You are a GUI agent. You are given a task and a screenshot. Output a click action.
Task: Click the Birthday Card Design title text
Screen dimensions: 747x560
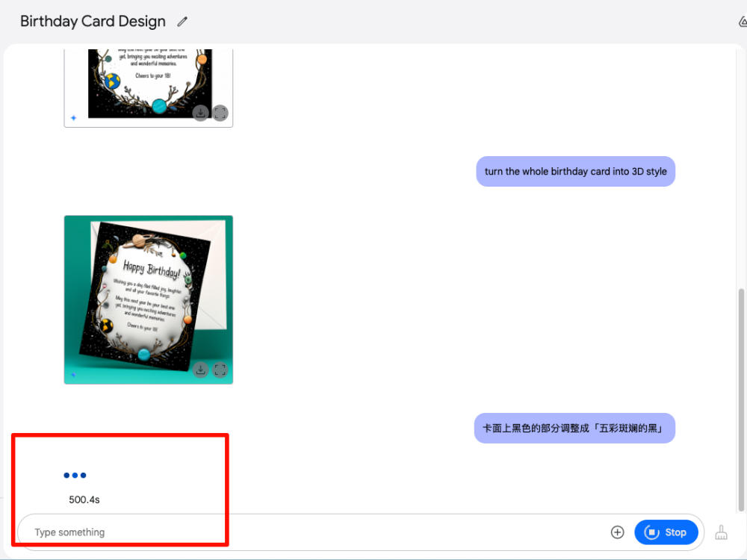[93, 22]
